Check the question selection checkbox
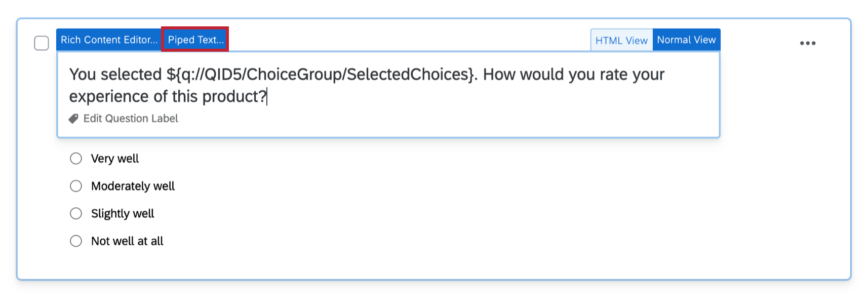Viewport: 868px width, 297px height. tap(42, 43)
